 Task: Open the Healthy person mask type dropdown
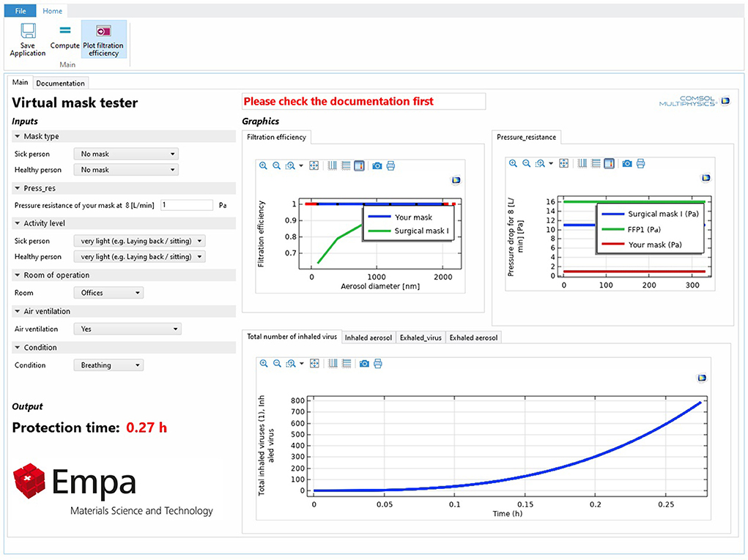(x=126, y=170)
